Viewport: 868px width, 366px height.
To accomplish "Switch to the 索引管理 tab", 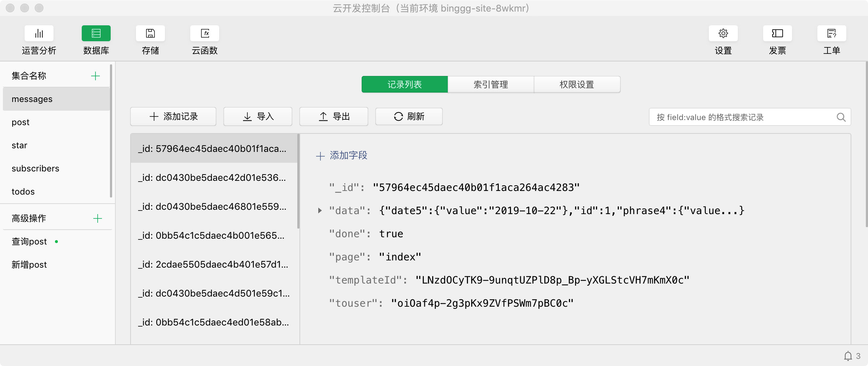I will coord(491,84).
